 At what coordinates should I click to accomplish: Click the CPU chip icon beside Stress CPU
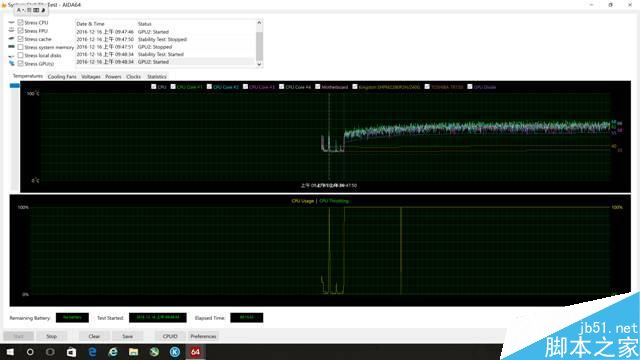[11, 22]
